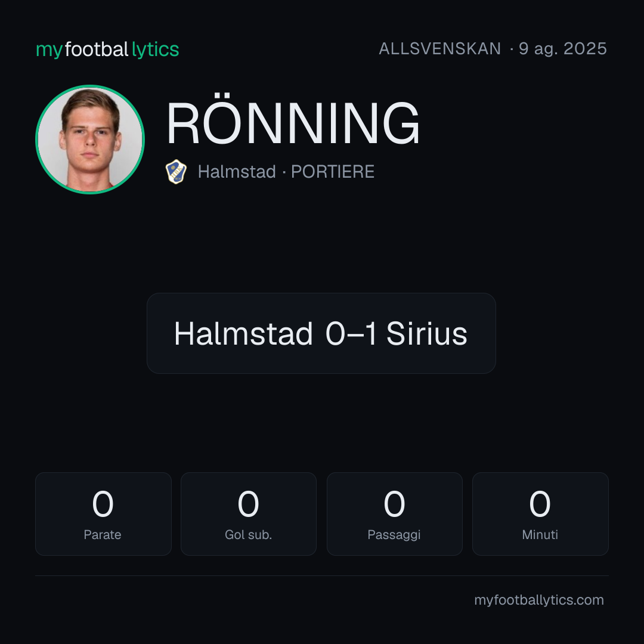Click the Gol sub. stat card
Image resolution: width=644 pixels, height=644 pixels.
(249, 514)
